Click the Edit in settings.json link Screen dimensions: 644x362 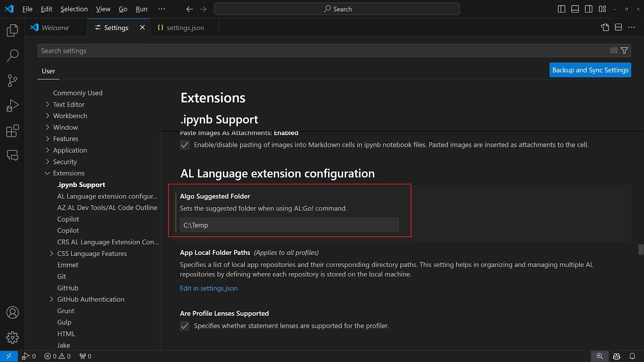209,288
